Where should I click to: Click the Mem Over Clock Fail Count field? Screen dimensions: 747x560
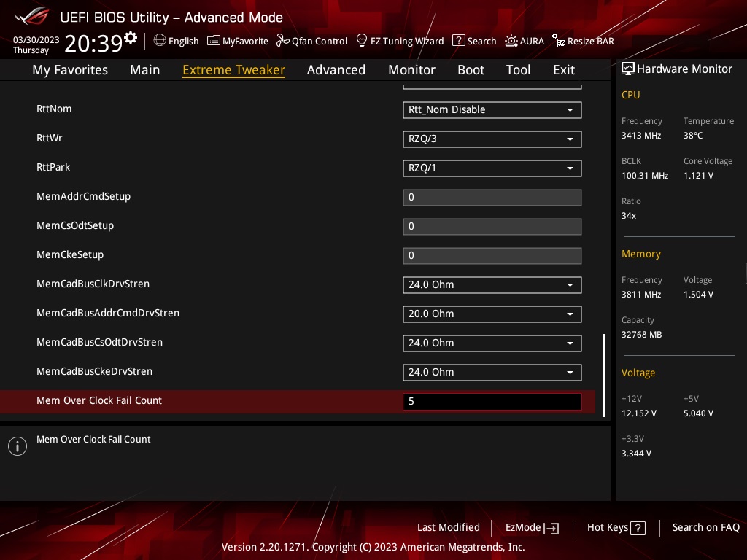coord(492,402)
